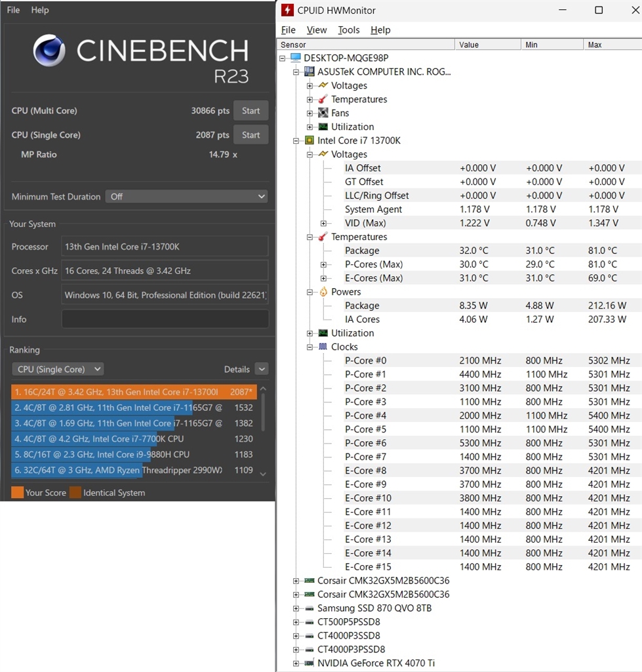642x672 pixels.
Task: Click the motherboard Utilization chip icon
Action: pos(323,127)
